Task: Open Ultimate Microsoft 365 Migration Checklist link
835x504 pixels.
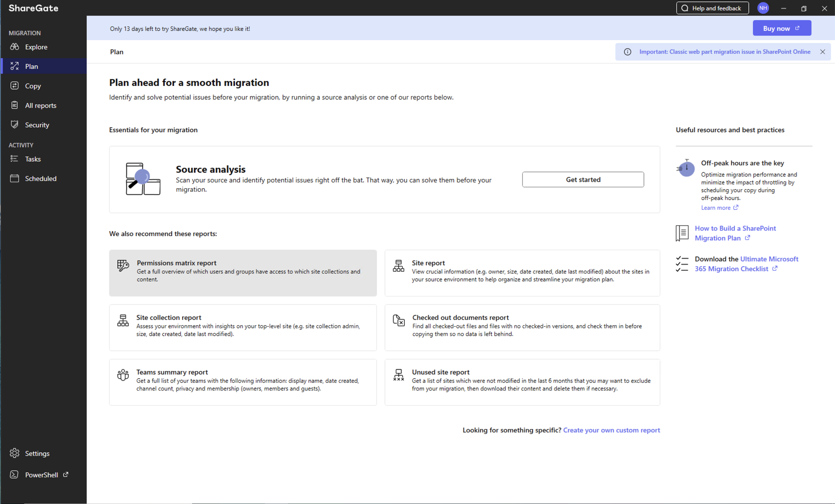Action: click(x=746, y=264)
